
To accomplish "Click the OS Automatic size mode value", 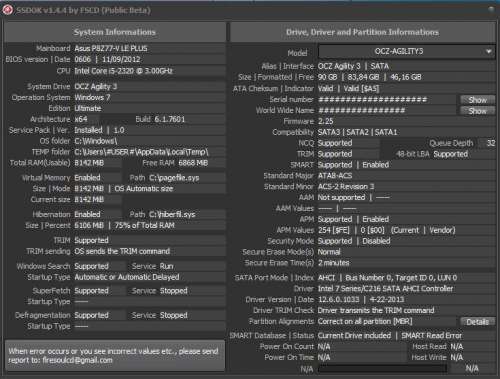I will 144,189.
